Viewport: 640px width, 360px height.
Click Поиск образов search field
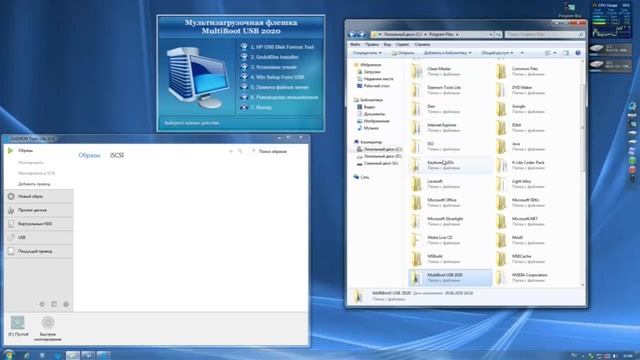coord(273,151)
